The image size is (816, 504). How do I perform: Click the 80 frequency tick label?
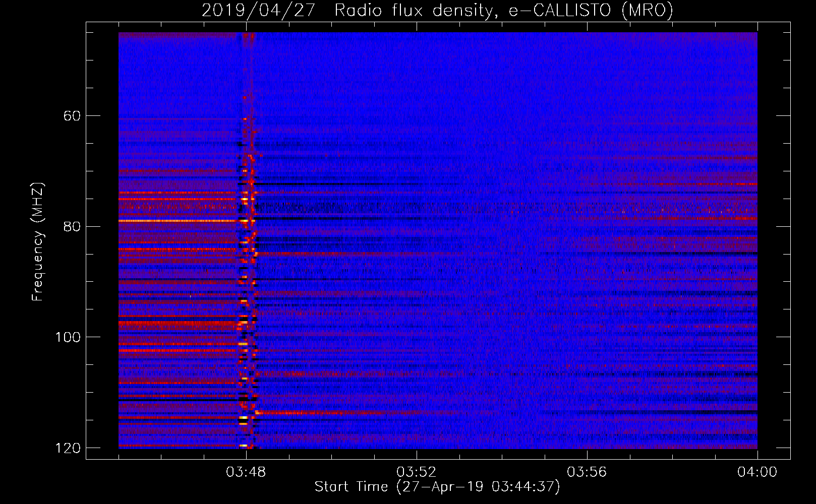point(72,226)
